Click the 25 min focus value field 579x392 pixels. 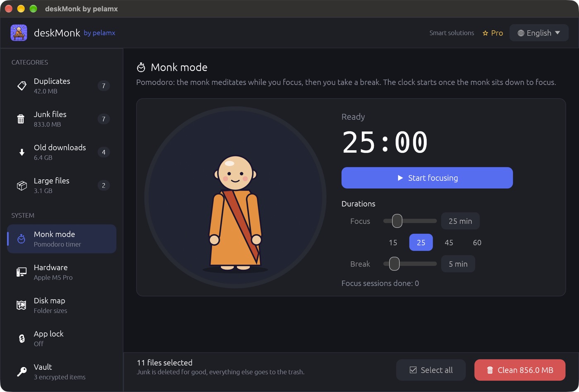coord(460,221)
